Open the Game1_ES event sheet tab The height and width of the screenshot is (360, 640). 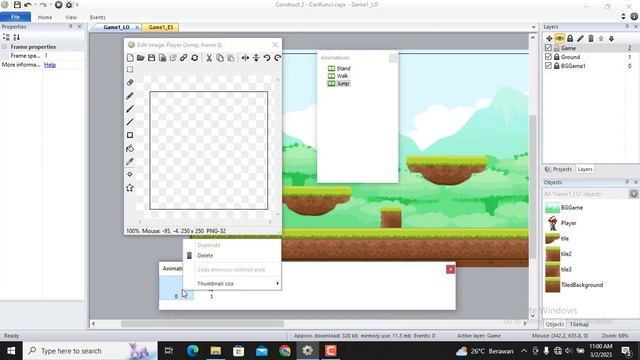click(x=160, y=27)
